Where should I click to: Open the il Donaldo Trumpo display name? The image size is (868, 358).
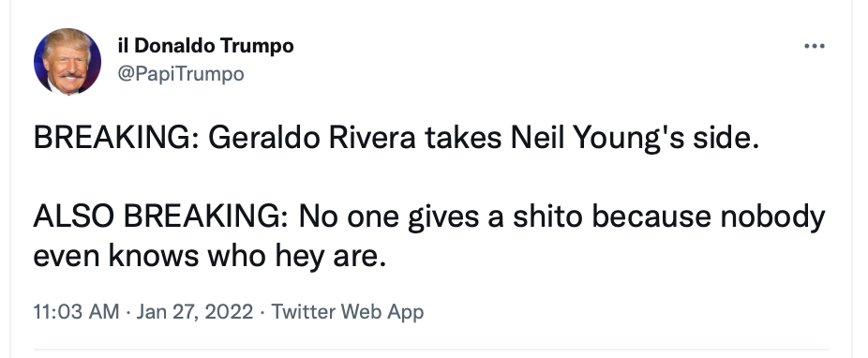click(x=205, y=45)
